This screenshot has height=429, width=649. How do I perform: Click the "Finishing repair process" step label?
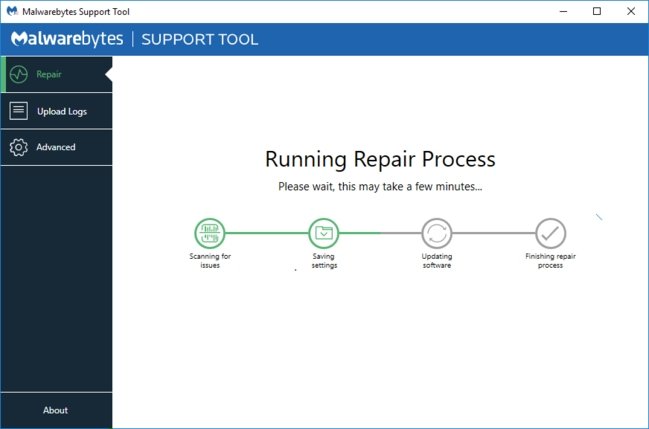[x=550, y=261]
